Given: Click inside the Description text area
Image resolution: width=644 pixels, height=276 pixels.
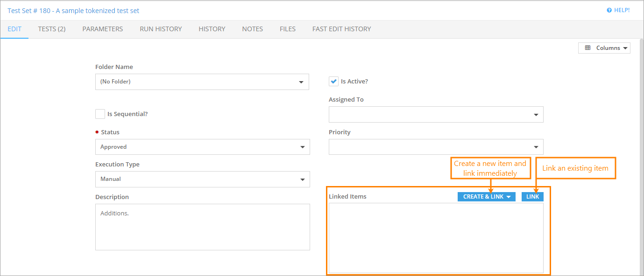Looking at the screenshot, I should pyautogui.click(x=202, y=227).
